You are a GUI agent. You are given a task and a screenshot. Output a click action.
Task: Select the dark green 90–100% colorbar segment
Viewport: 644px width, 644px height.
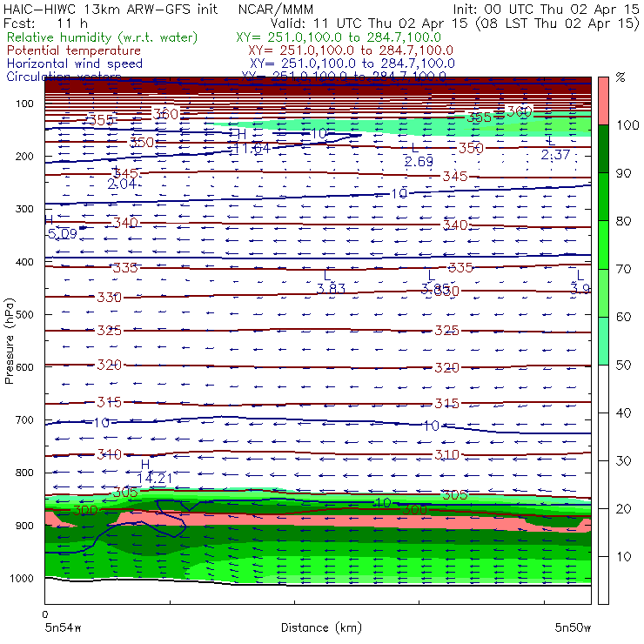[x=603, y=149]
